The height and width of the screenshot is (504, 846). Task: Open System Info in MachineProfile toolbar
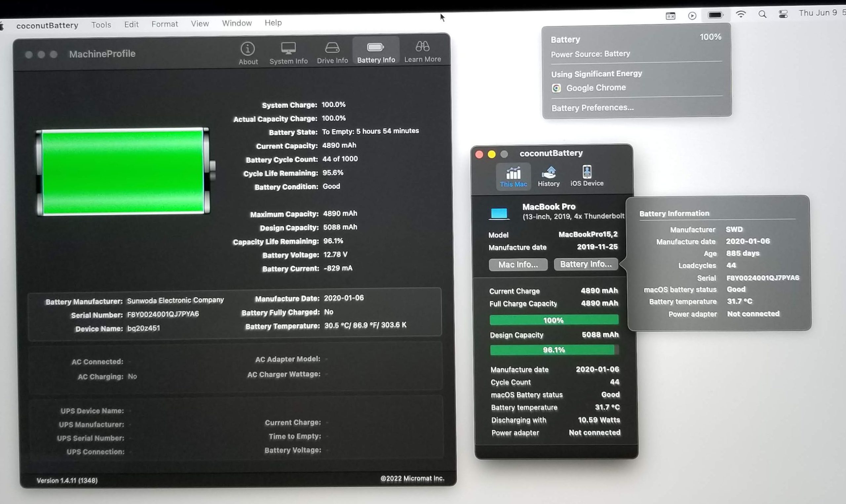[x=288, y=53]
